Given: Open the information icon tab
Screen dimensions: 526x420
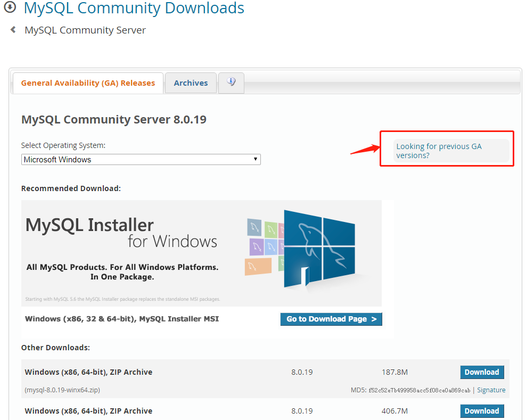Looking at the screenshot, I should (x=231, y=82).
